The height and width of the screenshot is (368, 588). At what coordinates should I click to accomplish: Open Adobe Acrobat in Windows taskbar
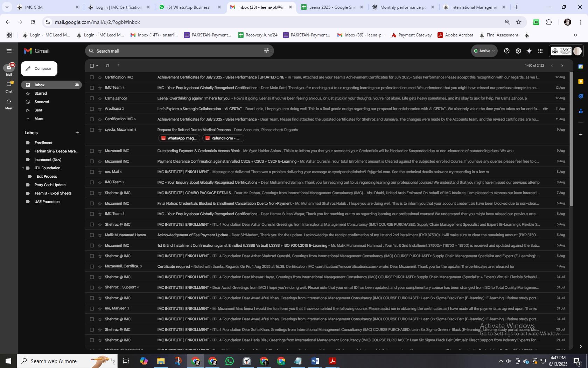332,361
